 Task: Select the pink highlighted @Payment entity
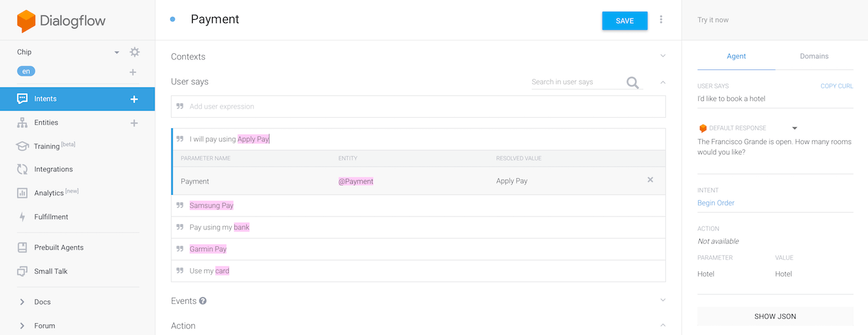[x=356, y=181]
